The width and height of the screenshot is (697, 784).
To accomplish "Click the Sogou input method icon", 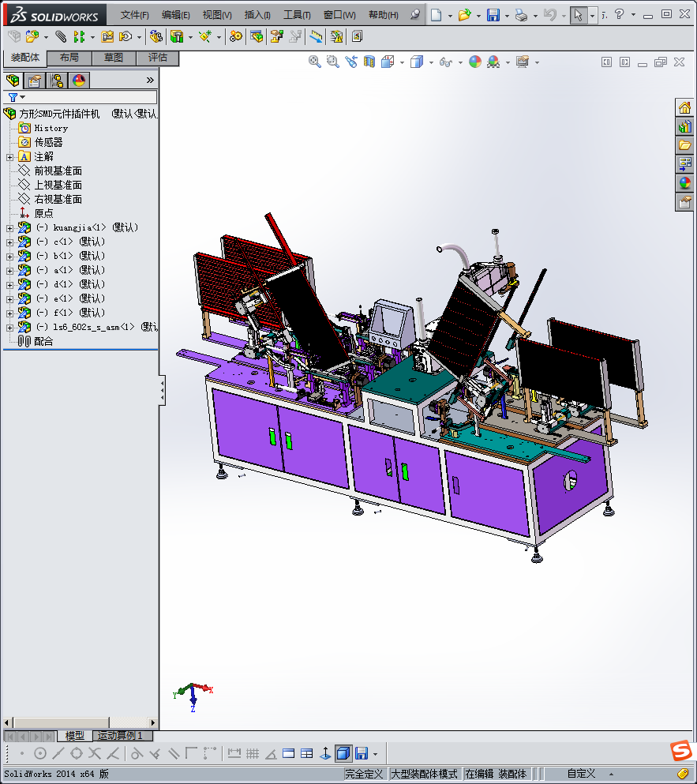I will pos(681,751).
